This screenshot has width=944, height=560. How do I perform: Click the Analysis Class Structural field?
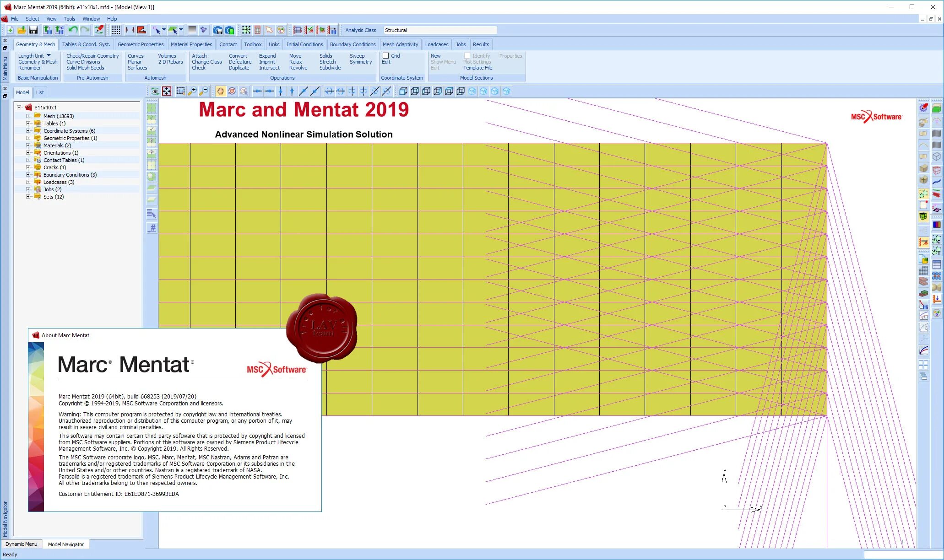439,30
